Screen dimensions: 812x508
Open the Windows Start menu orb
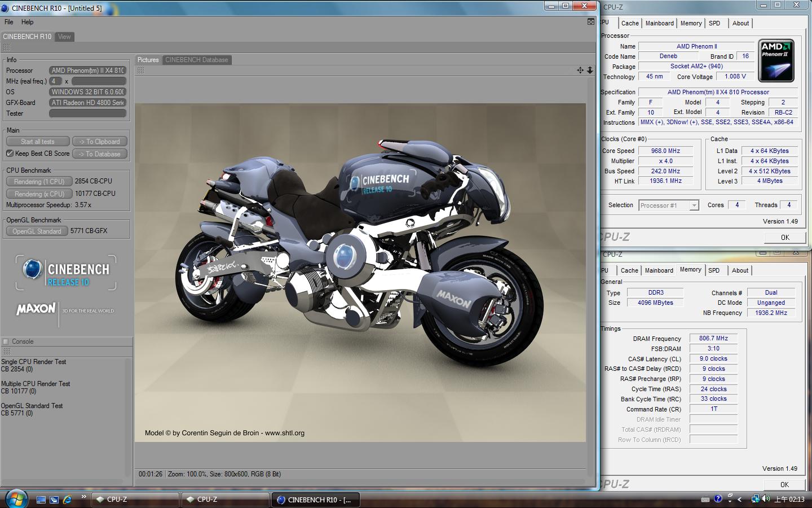point(15,498)
